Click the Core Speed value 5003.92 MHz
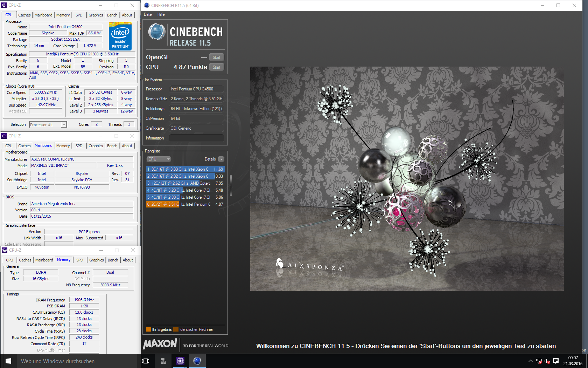Screen dimensions: 588x368 45,93
